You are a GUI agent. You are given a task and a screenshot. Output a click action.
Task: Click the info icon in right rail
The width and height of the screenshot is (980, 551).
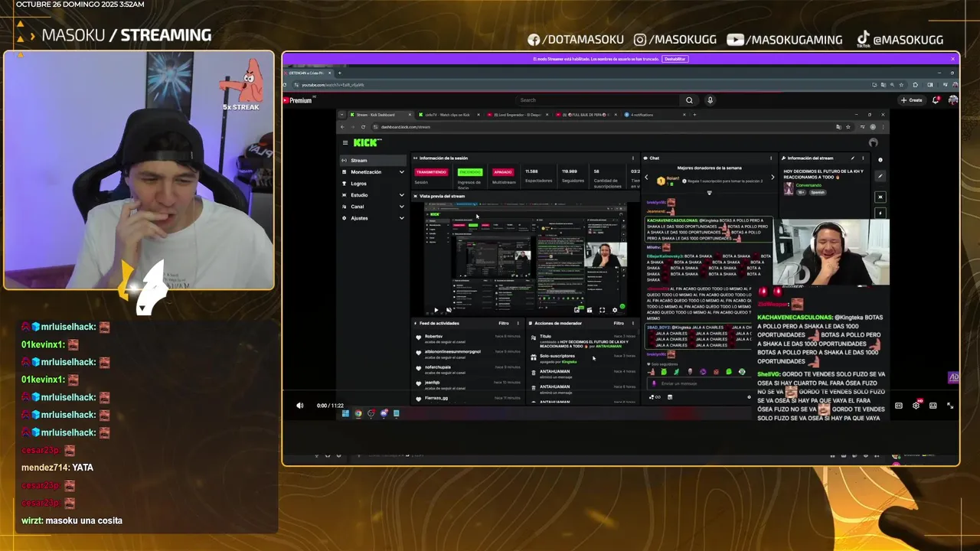click(880, 160)
